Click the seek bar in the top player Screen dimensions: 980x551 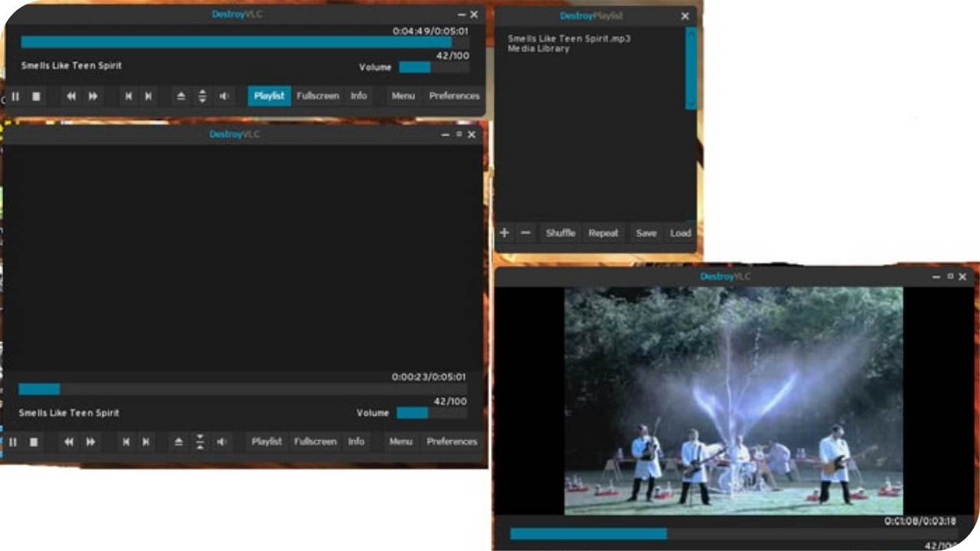245,42
